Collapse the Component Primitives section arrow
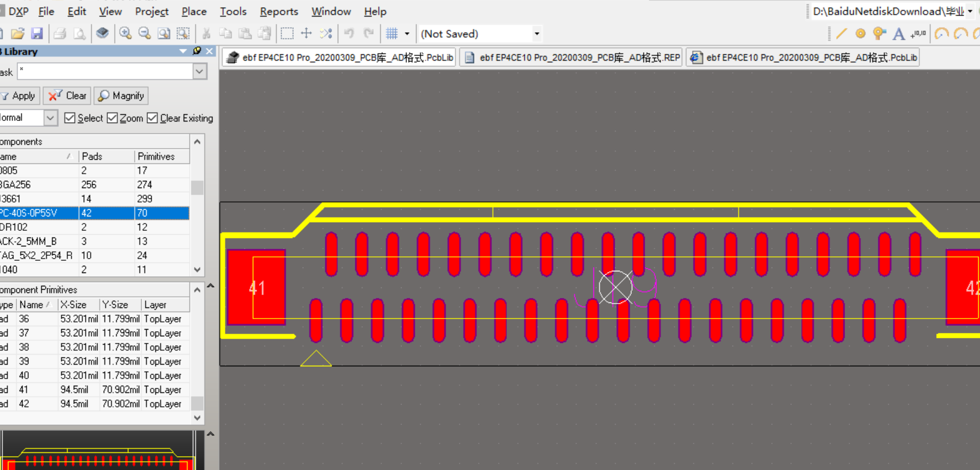 [x=210, y=286]
